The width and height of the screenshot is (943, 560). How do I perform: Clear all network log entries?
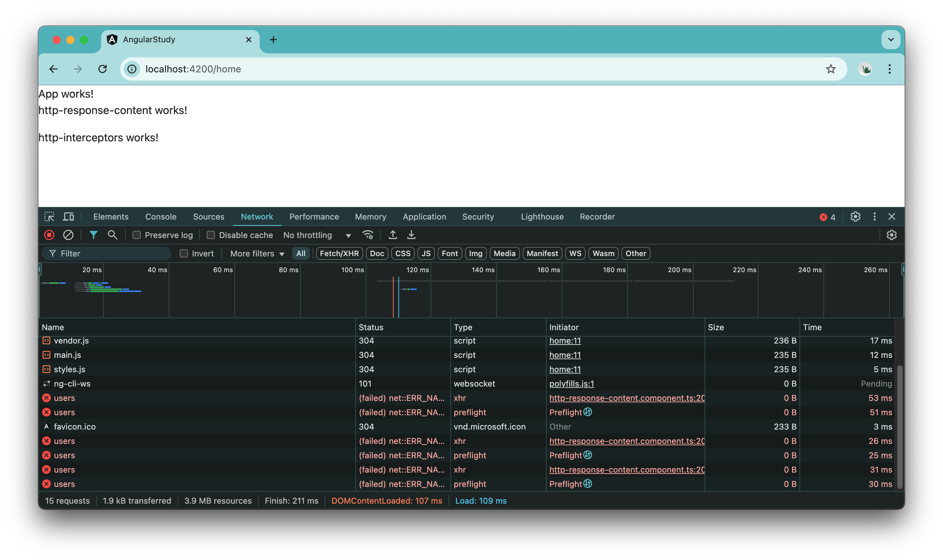coord(68,235)
